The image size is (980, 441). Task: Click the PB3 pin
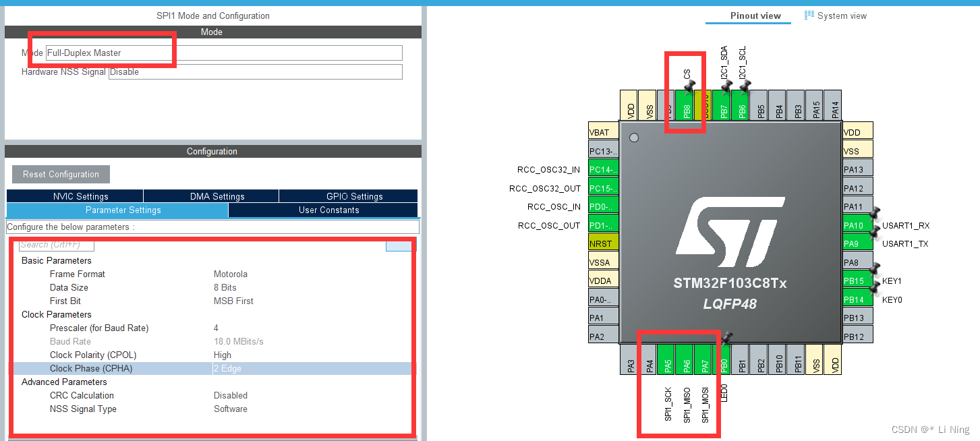(x=797, y=105)
